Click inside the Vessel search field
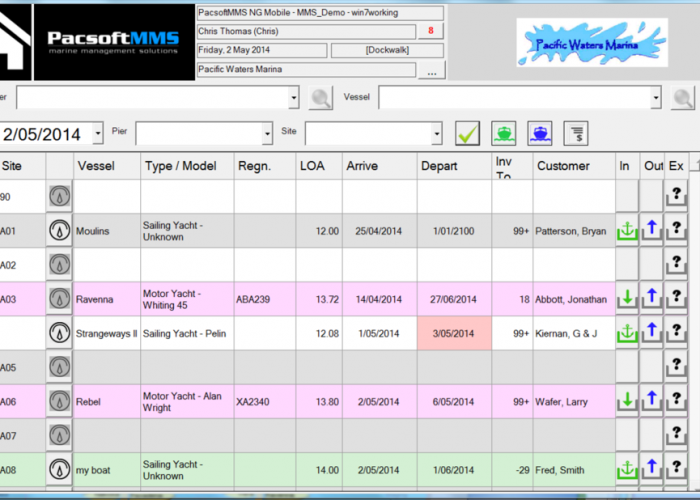The width and height of the screenshot is (700, 500). pos(515,97)
